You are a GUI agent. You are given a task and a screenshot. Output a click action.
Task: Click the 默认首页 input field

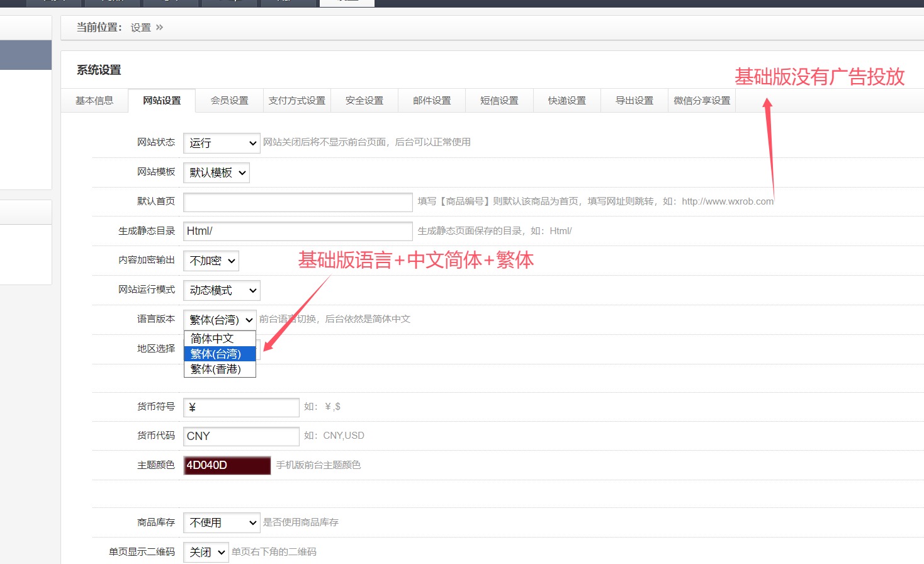(x=298, y=202)
